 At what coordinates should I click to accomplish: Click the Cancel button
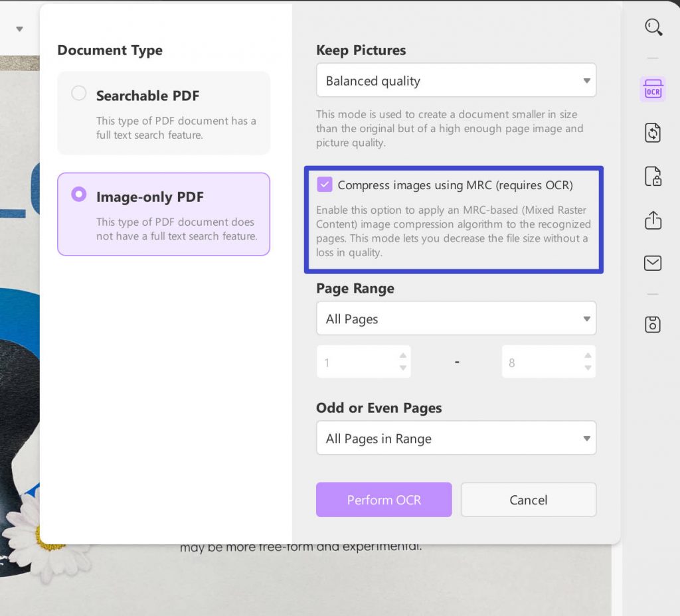click(528, 500)
